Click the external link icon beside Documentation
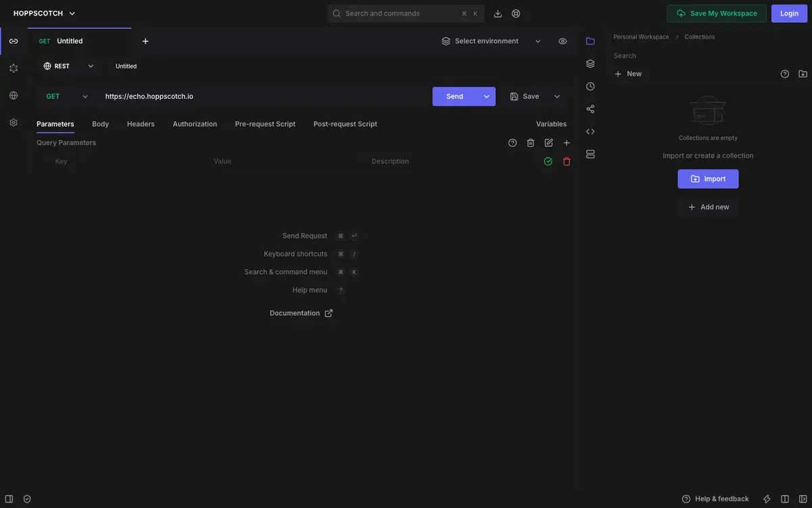The width and height of the screenshot is (812, 508). [329, 314]
